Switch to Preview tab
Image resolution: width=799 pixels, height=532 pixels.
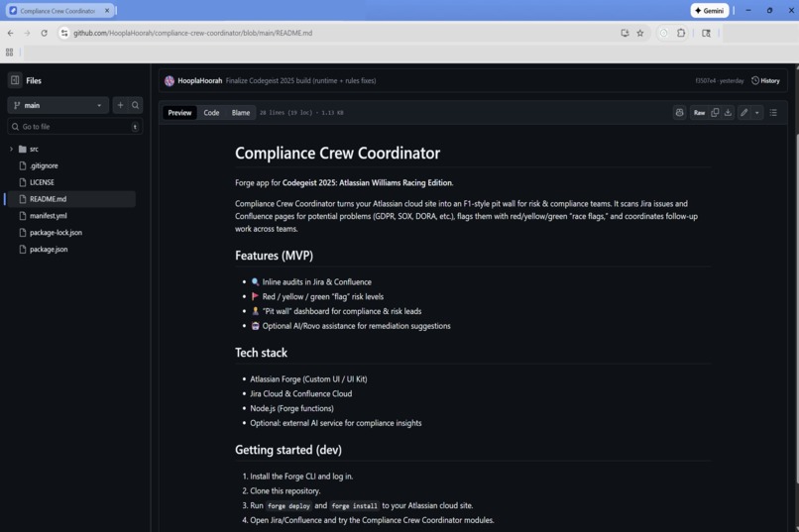point(179,113)
